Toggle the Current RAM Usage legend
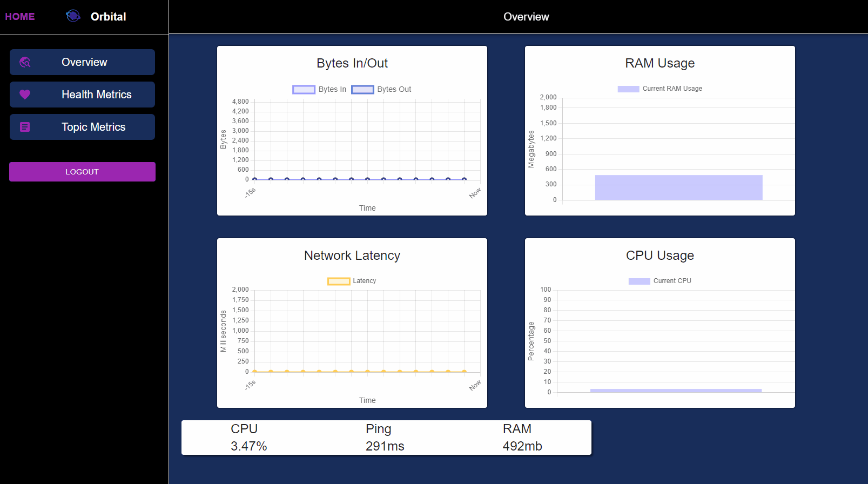This screenshot has height=484, width=868. click(660, 89)
